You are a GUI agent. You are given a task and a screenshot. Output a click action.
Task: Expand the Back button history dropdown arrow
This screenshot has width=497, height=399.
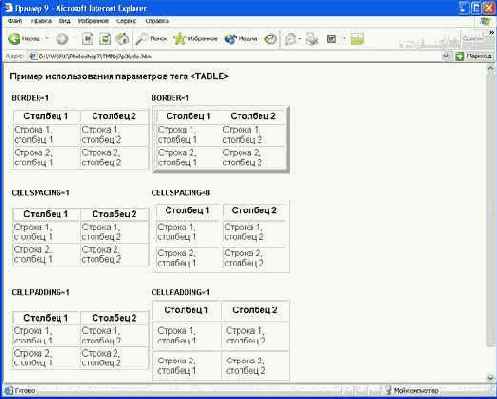47,39
